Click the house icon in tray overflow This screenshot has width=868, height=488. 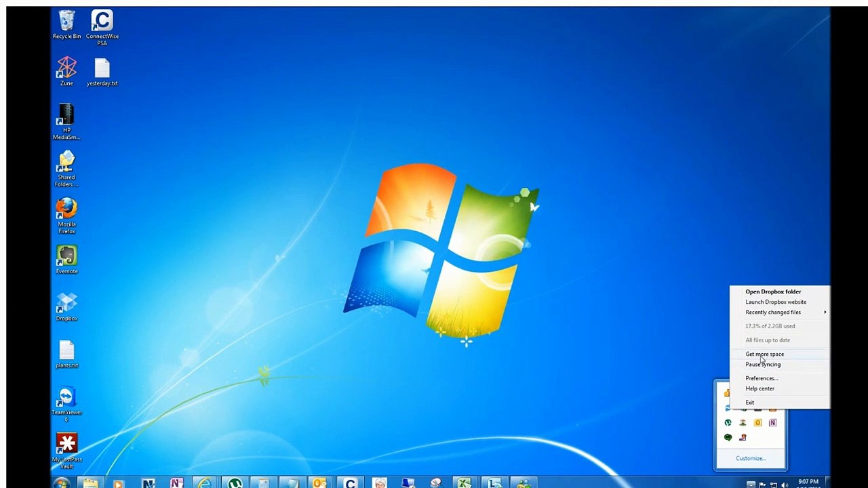click(x=743, y=423)
